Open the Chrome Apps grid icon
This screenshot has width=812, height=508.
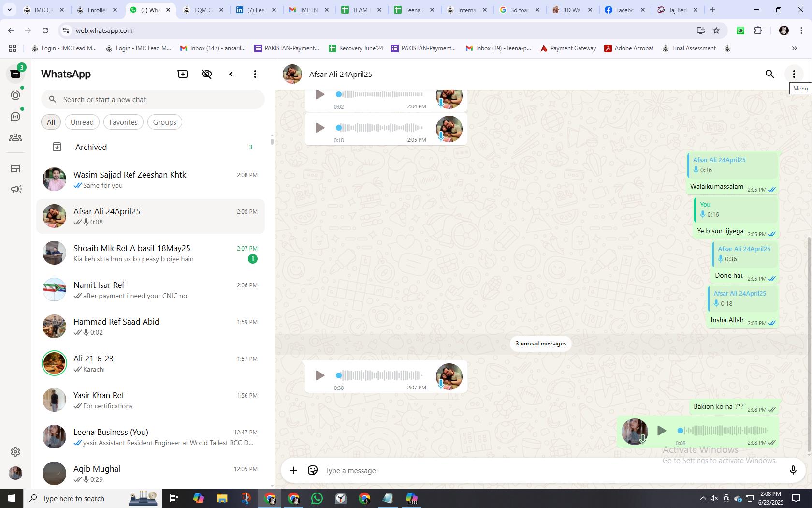pos(13,48)
